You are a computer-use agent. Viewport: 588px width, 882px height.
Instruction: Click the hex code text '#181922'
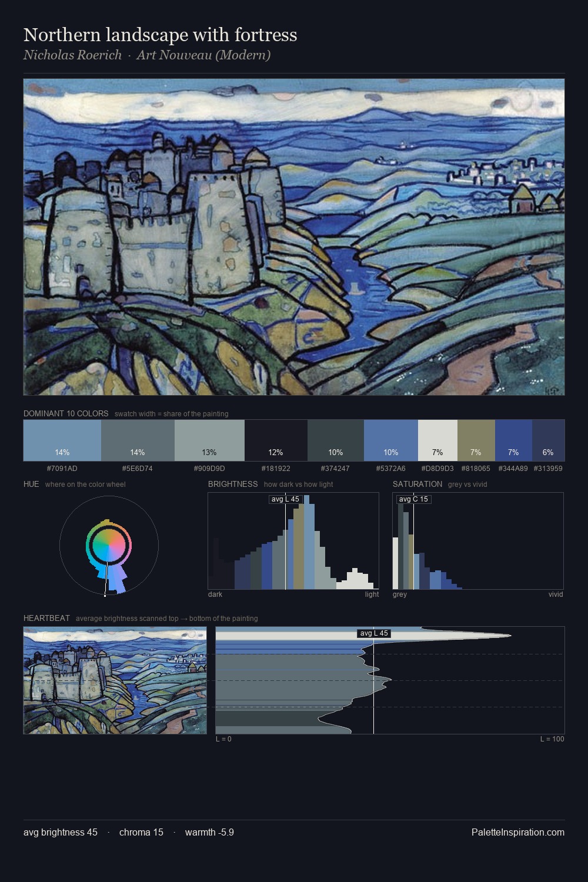click(276, 469)
